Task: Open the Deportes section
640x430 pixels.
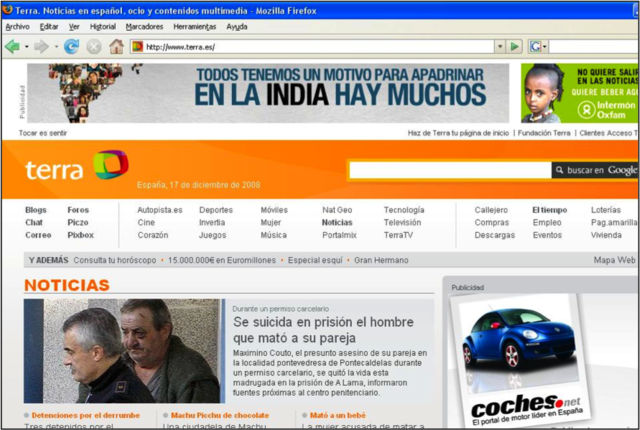Action: [216, 210]
